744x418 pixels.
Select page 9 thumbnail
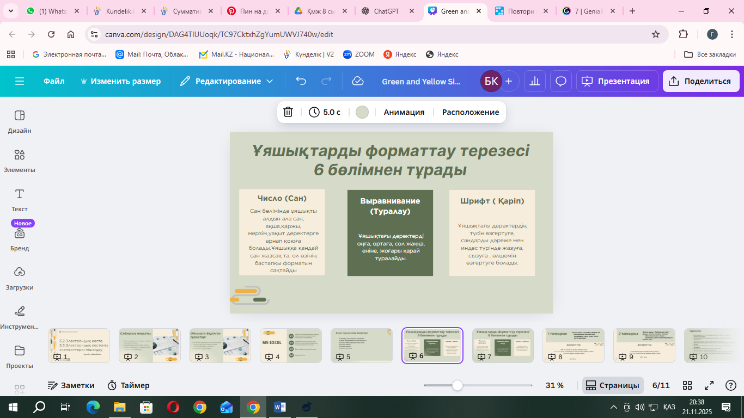coord(644,345)
